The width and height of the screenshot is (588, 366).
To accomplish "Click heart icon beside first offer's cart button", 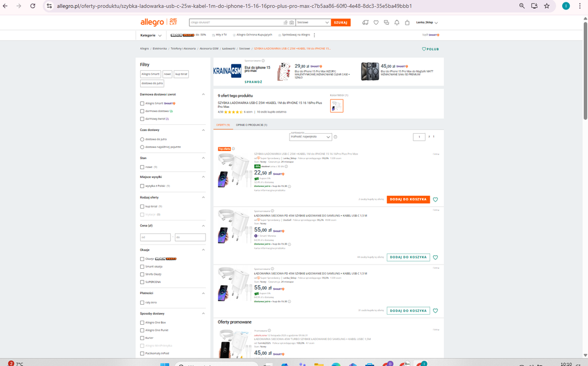I will click(x=436, y=200).
